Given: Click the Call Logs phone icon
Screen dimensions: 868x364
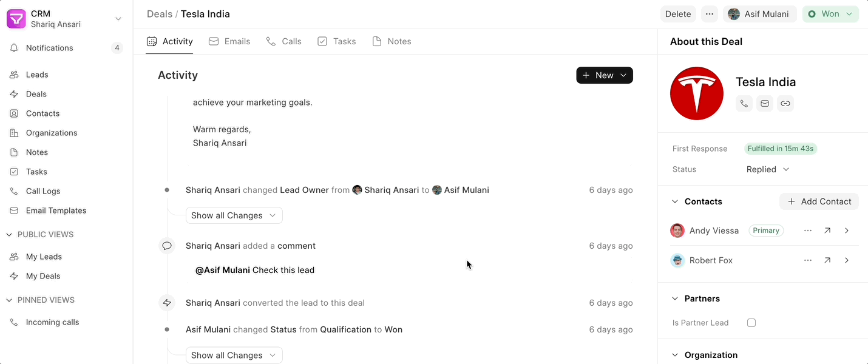Looking at the screenshot, I should click(14, 191).
